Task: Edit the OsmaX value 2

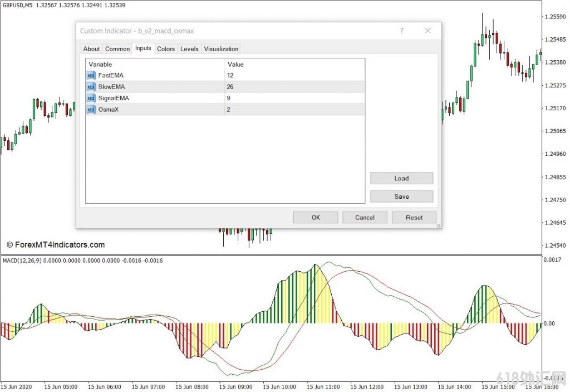Action: (295, 110)
